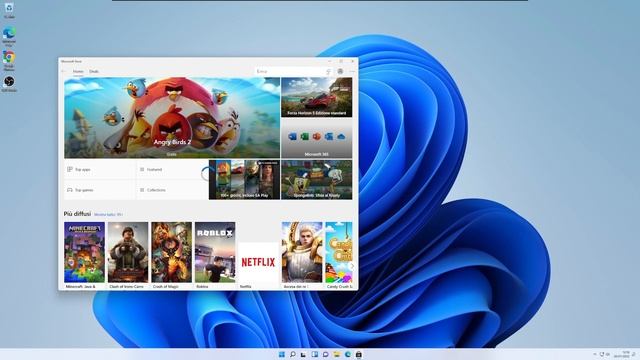This screenshot has width=640, height=360.
Task: Click the Microsoft Store taskbar icon
Action: point(359,354)
